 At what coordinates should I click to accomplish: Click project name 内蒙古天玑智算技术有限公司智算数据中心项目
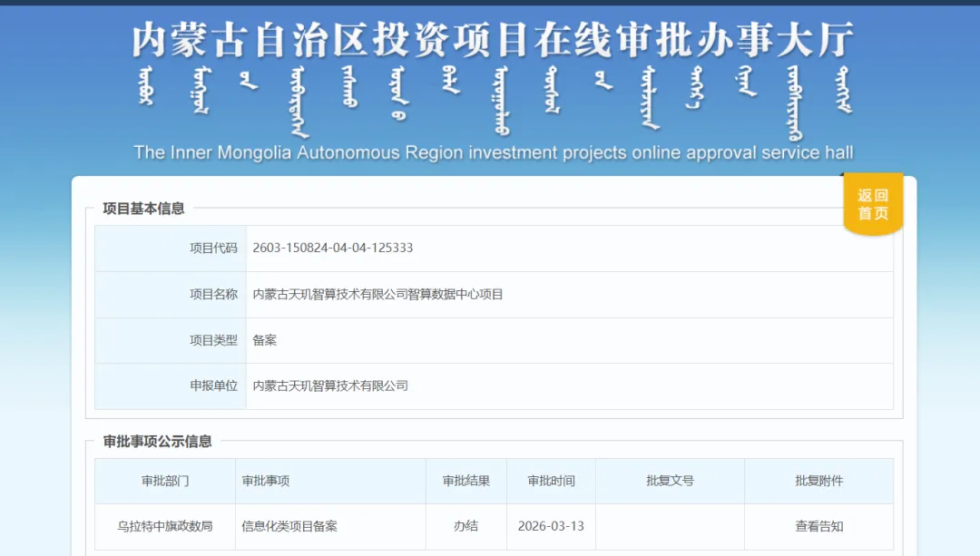[x=377, y=294]
